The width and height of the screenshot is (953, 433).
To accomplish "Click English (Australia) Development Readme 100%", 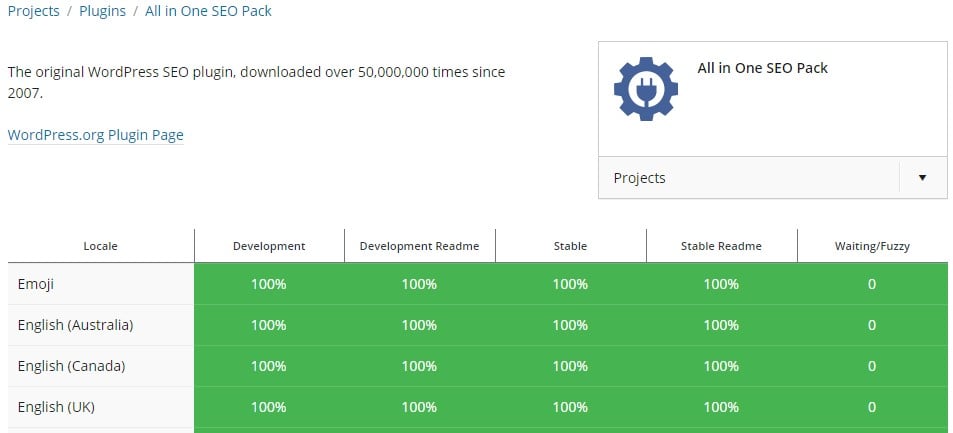I will click(419, 325).
